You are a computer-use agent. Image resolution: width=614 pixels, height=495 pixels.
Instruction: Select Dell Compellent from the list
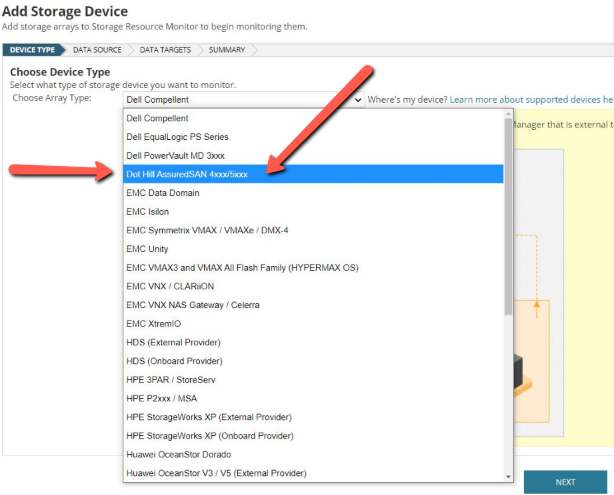[x=313, y=118]
